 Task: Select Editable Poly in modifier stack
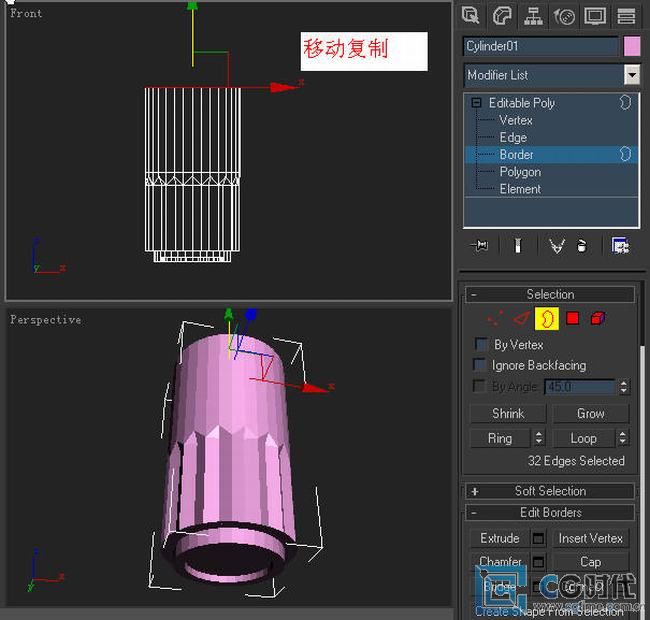[521, 103]
